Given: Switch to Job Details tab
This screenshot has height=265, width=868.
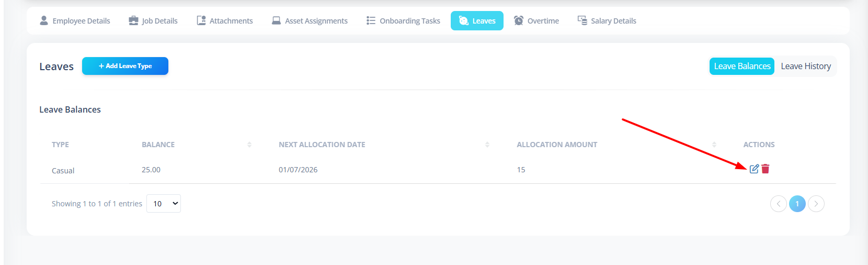Looking at the screenshot, I should coord(153,21).
